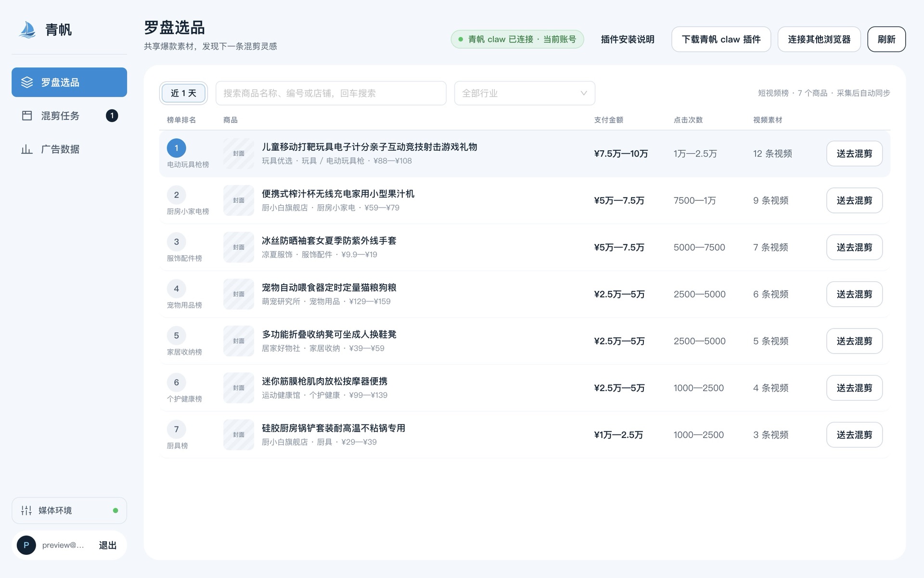Send 硅胶厨房锅铲套装 to 混剪
The width and height of the screenshot is (924, 578).
[x=854, y=434]
